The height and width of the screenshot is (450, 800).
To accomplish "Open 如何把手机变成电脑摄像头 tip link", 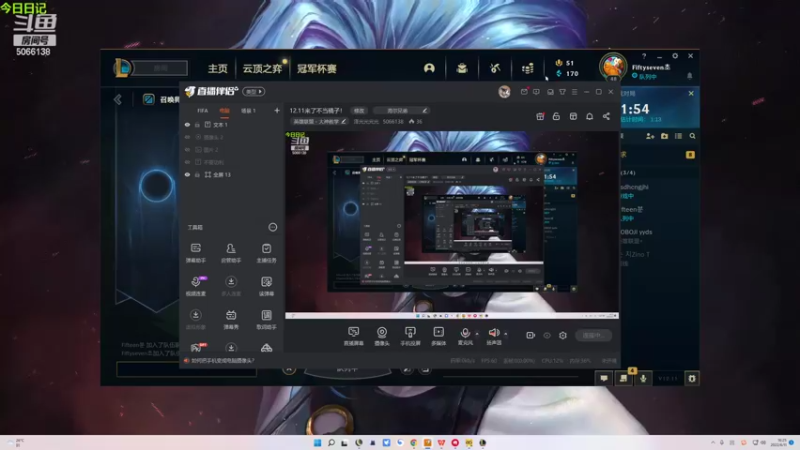I will coord(222,361).
